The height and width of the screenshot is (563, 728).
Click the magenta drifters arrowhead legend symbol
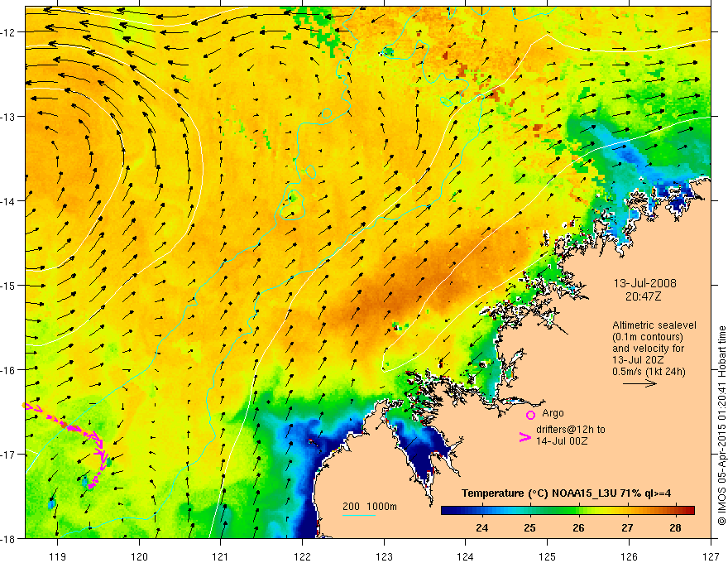524,436
